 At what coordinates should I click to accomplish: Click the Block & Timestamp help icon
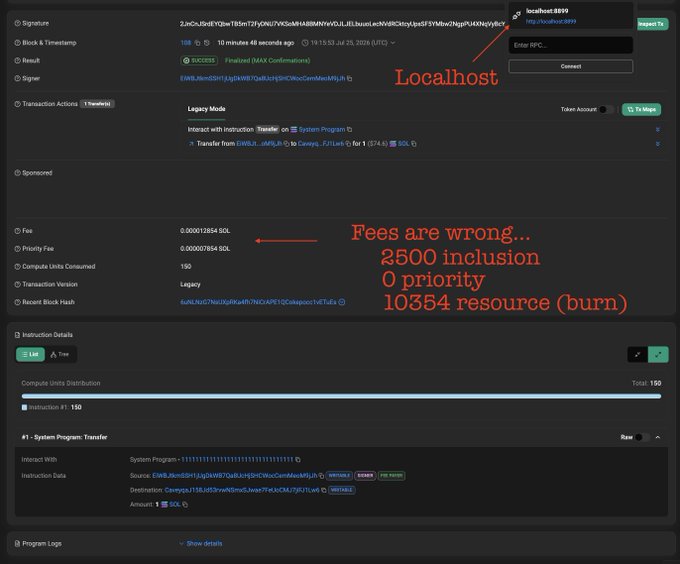pyautogui.click(x=17, y=43)
